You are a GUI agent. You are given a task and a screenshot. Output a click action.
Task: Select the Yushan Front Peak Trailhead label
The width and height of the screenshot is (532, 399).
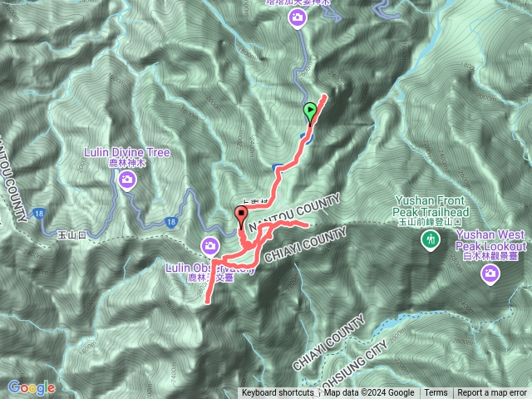[431, 206]
